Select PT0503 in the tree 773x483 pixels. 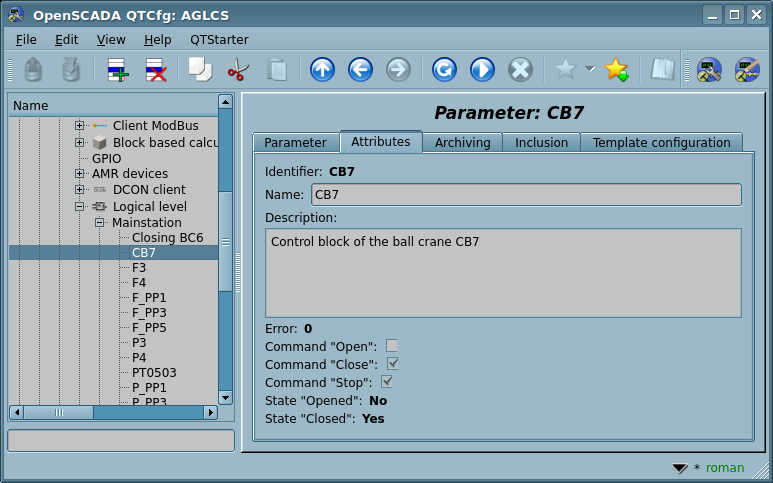pos(154,372)
